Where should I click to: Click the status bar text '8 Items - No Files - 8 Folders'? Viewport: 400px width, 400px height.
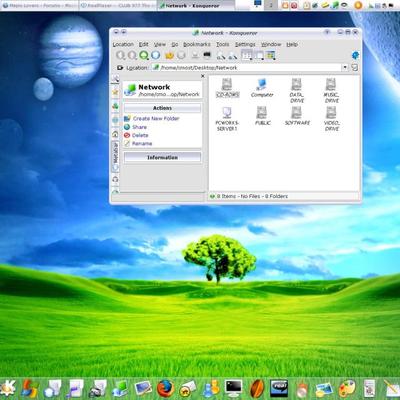(252, 196)
